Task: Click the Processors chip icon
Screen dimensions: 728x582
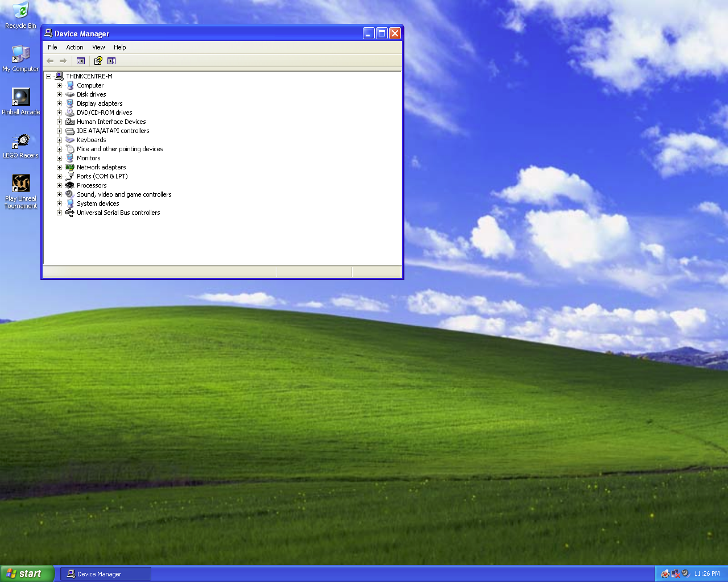Action: 70,185
